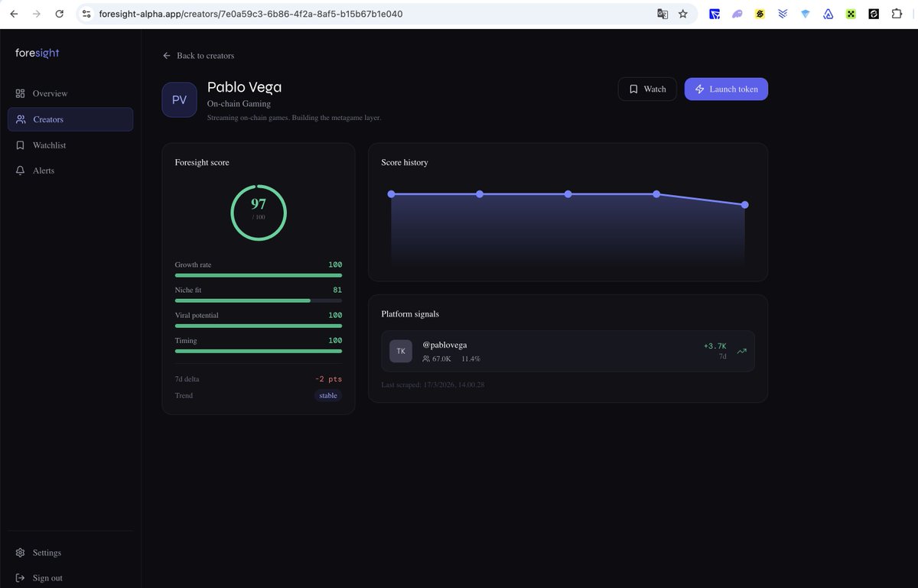Screen dimensions: 918x588
Task: Select Creators in the sidebar
Action: 70,119
